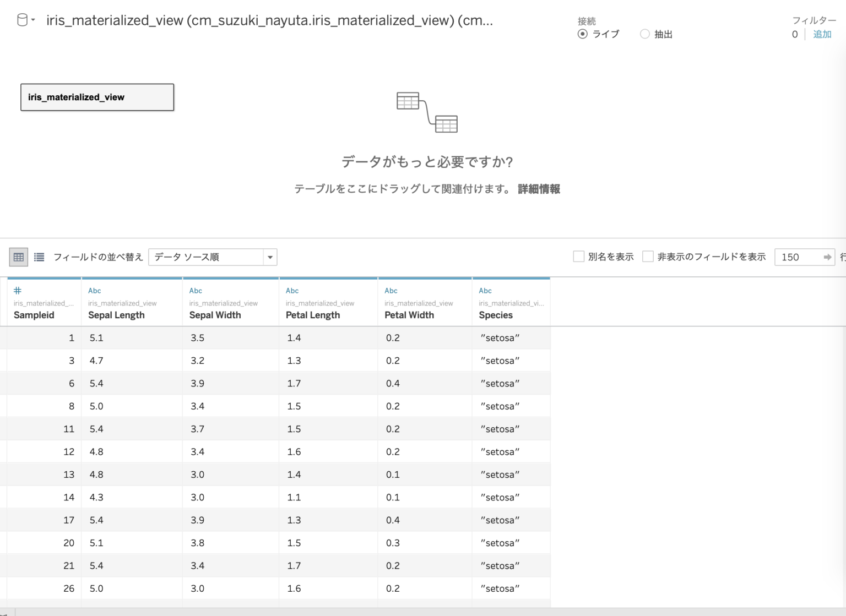This screenshot has width=846, height=616.
Task: Select the ライブ connection radio button
Action: (x=582, y=34)
